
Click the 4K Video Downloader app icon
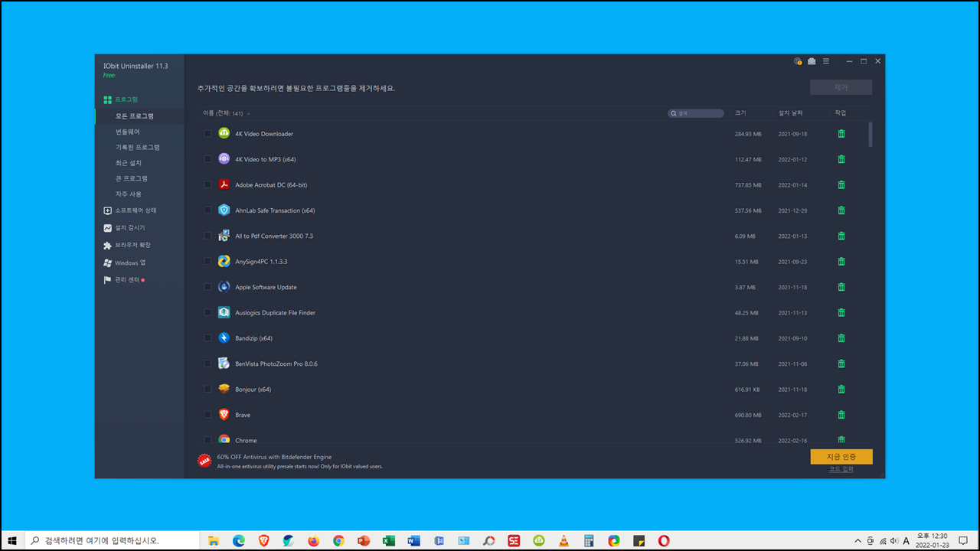224,133
